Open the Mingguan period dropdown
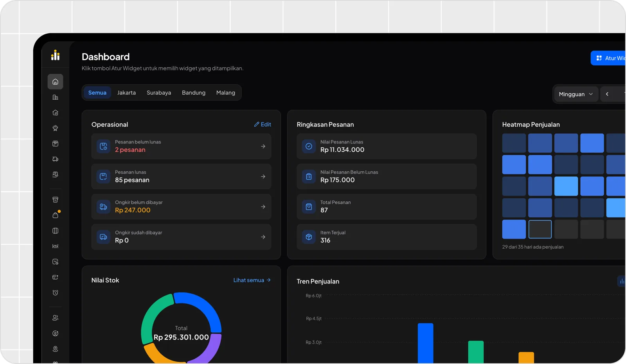Screen dimensions: 626x364 (576, 94)
